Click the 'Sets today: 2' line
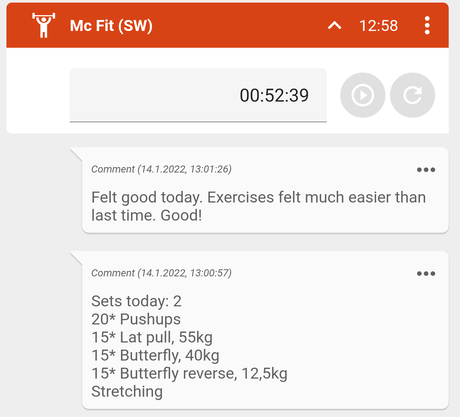Viewport: 460px width, 417px height. tap(136, 301)
